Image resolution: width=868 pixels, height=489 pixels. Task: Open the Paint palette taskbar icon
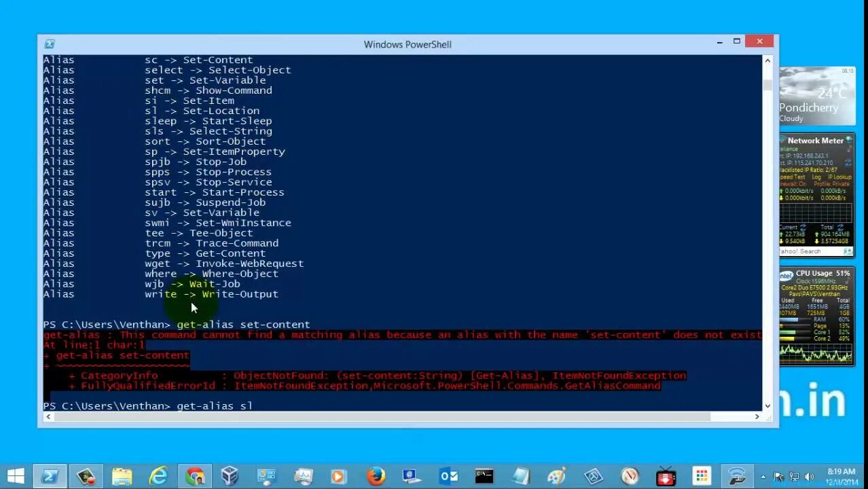557,476
